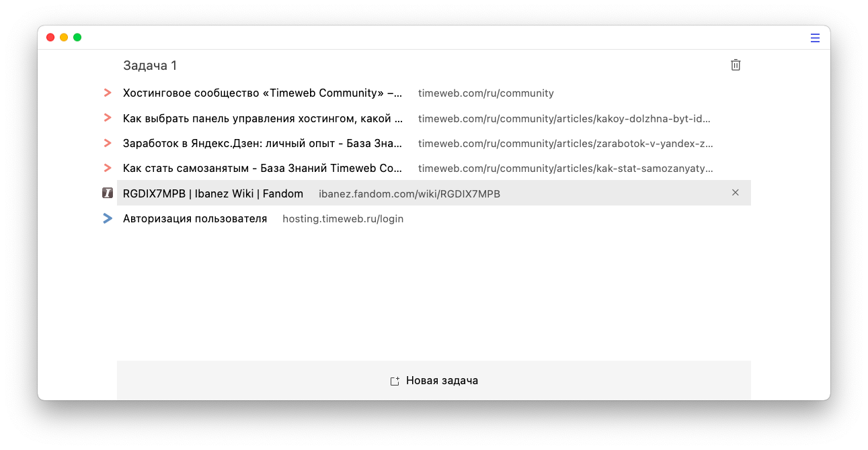Create a new task via Новая задача
This screenshot has width=868, height=450.
coord(442,381)
